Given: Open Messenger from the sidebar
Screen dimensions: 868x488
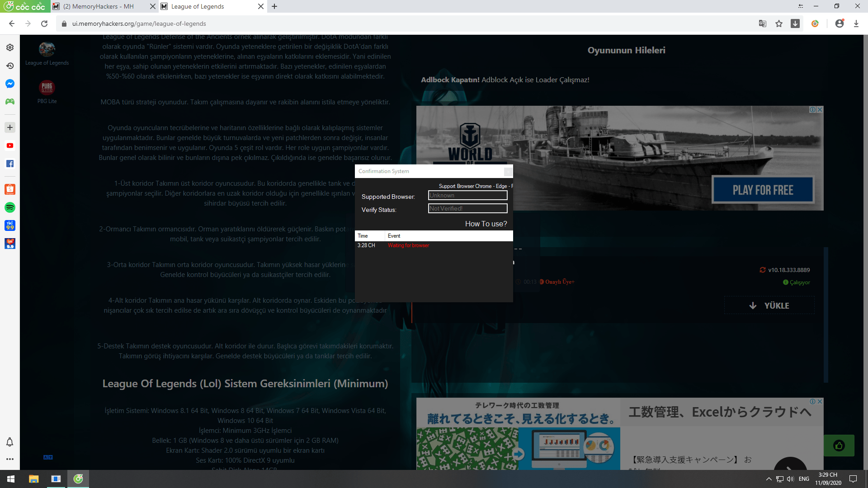Looking at the screenshot, I should 10,84.
